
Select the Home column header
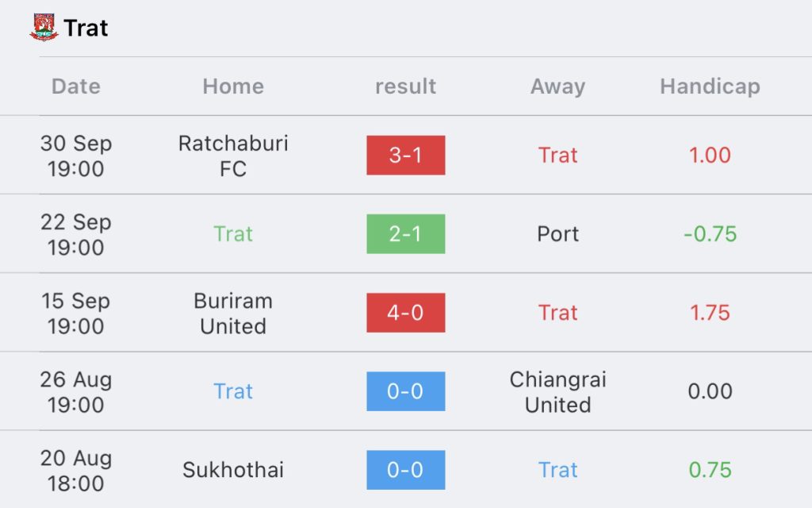pos(233,86)
